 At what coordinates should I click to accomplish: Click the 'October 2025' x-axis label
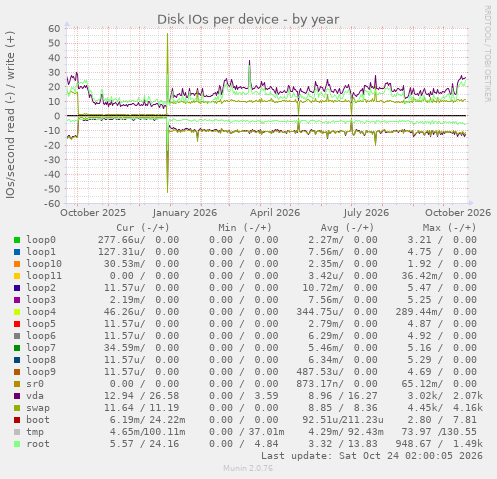pyautogui.click(x=93, y=213)
